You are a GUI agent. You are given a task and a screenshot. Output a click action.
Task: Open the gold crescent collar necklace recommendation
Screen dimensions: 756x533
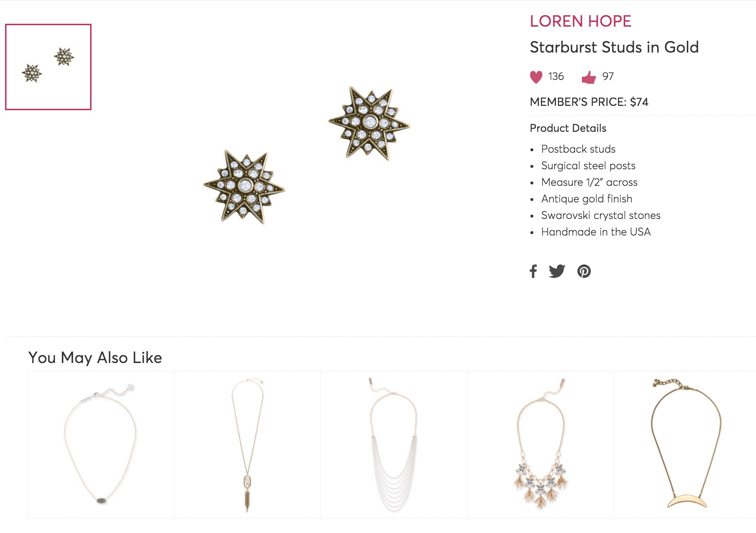(685, 445)
